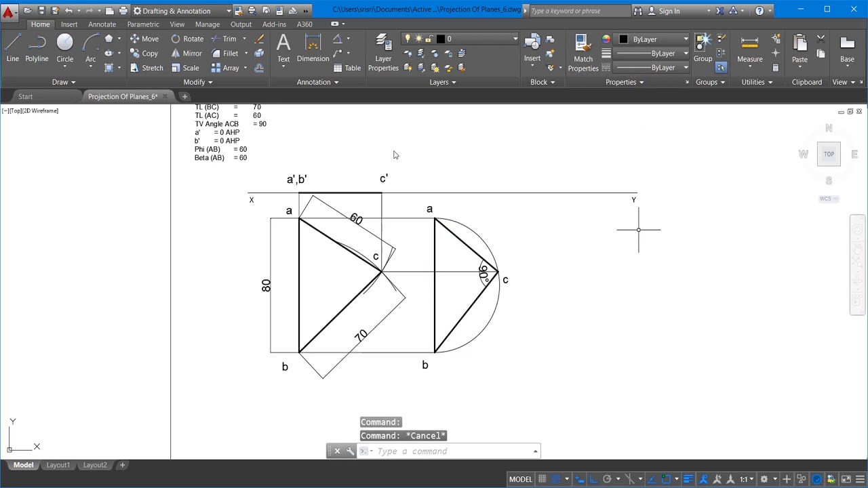Switch to Layout1 tab

tap(58, 465)
